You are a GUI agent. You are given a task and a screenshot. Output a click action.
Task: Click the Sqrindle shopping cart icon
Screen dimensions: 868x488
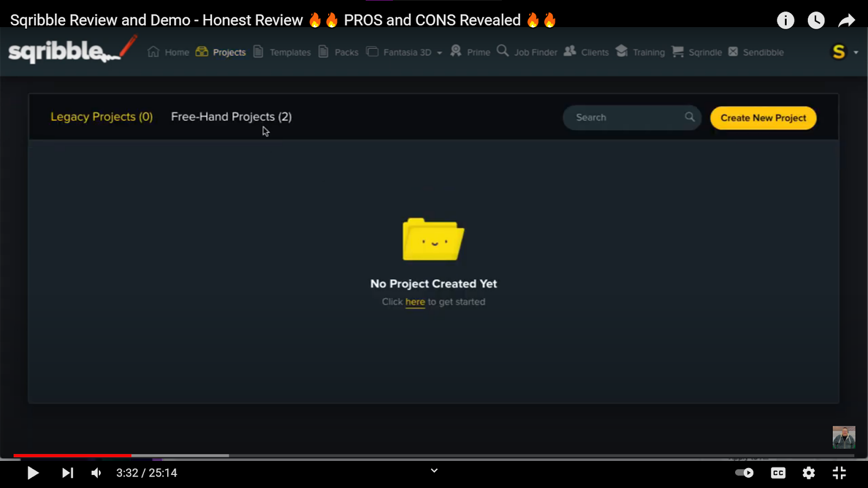click(x=678, y=51)
